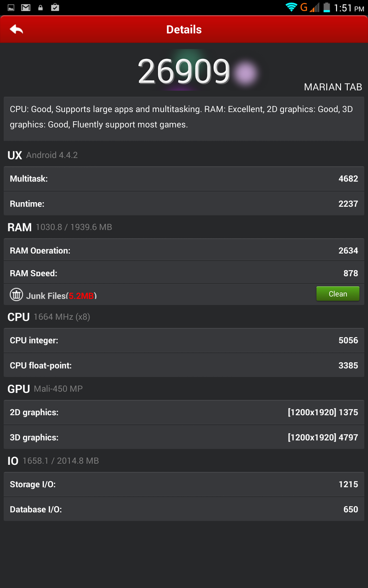Tap the Wi-Fi signal icon
Screen dimensions: 368x588
coord(291,7)
